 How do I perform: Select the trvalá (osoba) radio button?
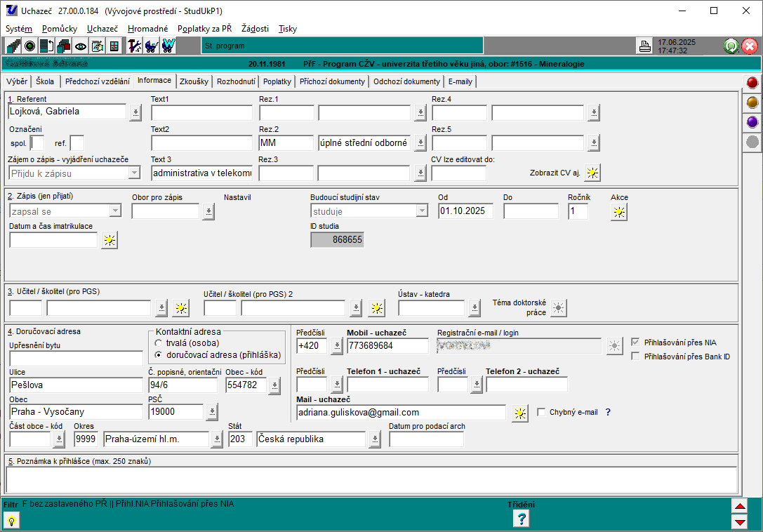(158, 343)
